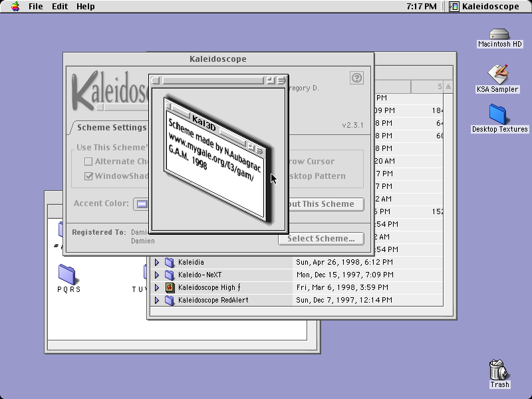Click the help question mark icon

(x=356, y=78)
